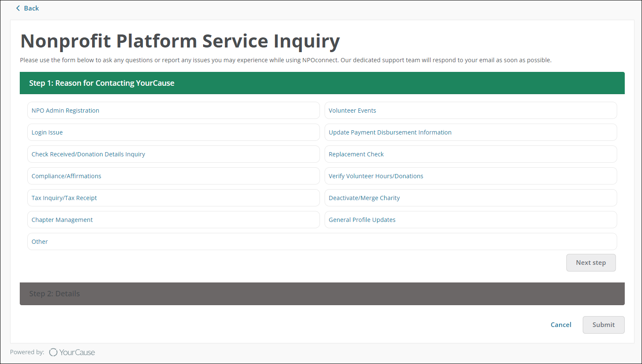The image size is (642, 364).
Task: Select General Profile Updates option
Action: pyautogui.click(x=470, y=220)
